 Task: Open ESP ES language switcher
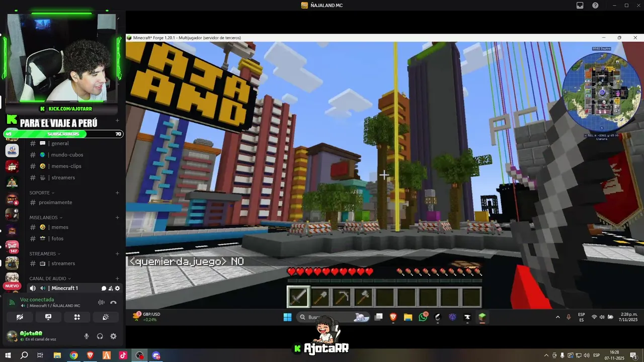pyautogui.click(x=582, y=317)
